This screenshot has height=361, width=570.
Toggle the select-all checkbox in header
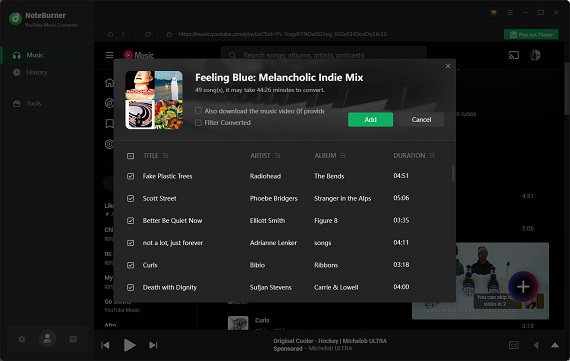tap(131, 156)
